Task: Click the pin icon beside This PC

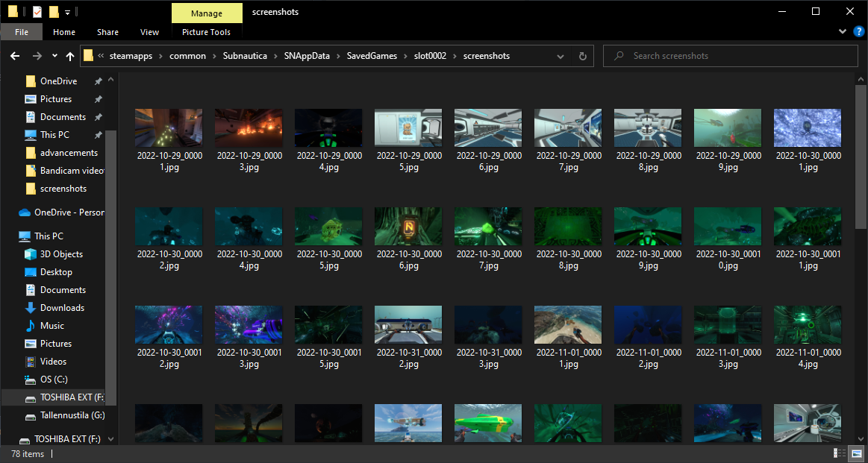Action: point(98,135)
